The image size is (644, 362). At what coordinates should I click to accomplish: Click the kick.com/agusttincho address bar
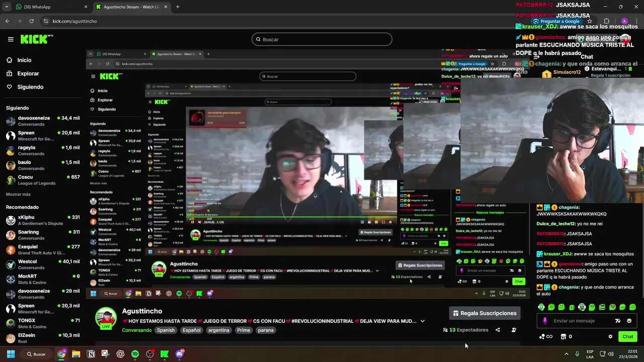point(74,21)
